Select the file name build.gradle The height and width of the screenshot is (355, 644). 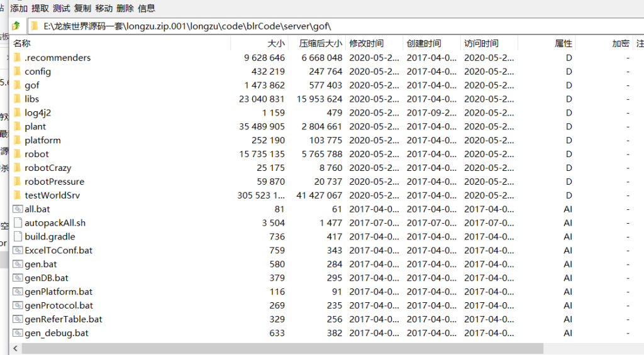(50, 236)
